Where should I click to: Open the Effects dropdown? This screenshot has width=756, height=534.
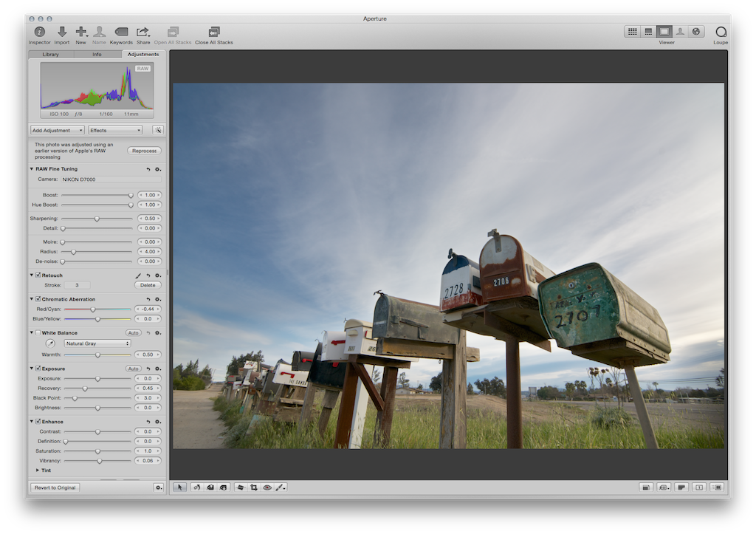115,130
